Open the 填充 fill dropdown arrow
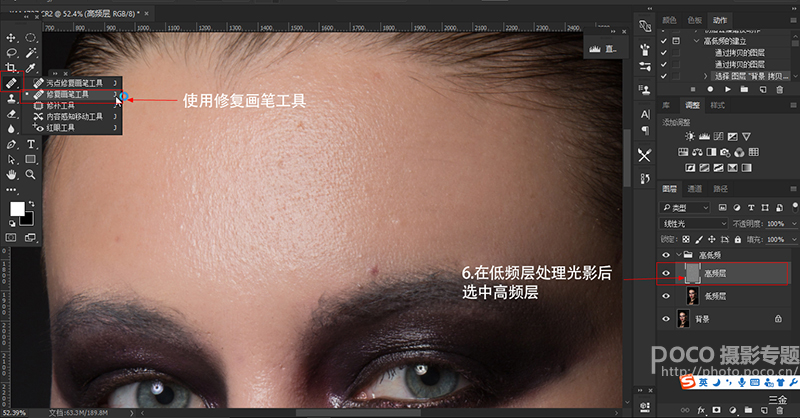The image size is (800, 418). (794, 239)
